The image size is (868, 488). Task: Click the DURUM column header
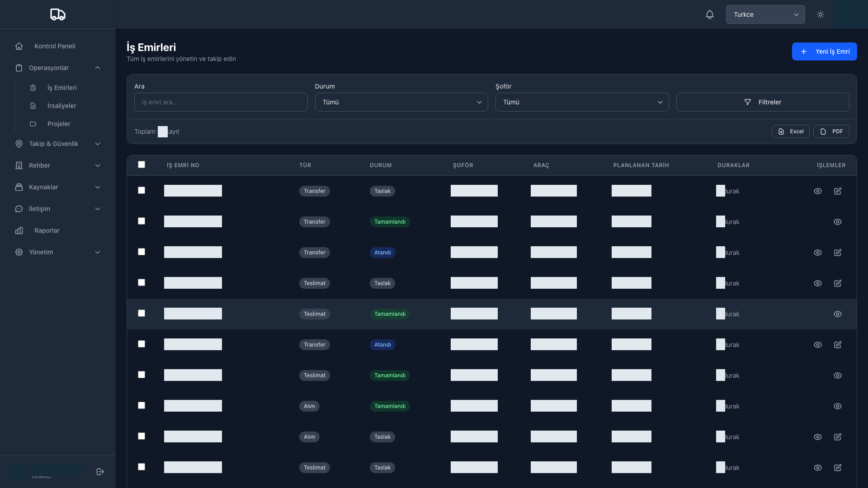click(x=381, y=165)
